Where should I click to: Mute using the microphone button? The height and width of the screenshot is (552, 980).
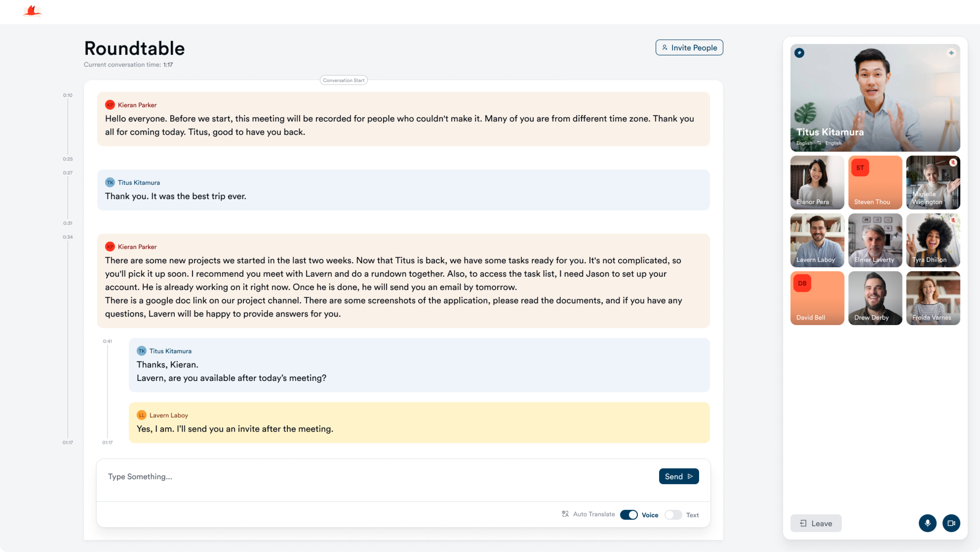click(927, 523)
